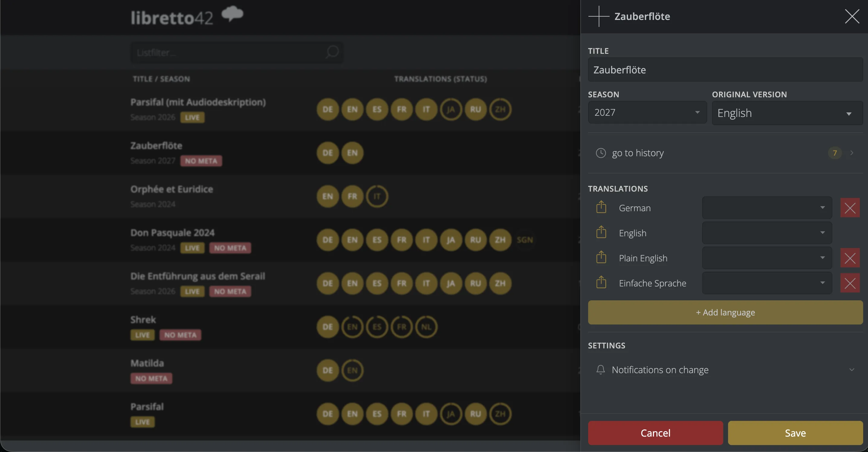This screenshot has width=868, height=452.
Task: Export the Plain English translation share icon
Action: 601,257
